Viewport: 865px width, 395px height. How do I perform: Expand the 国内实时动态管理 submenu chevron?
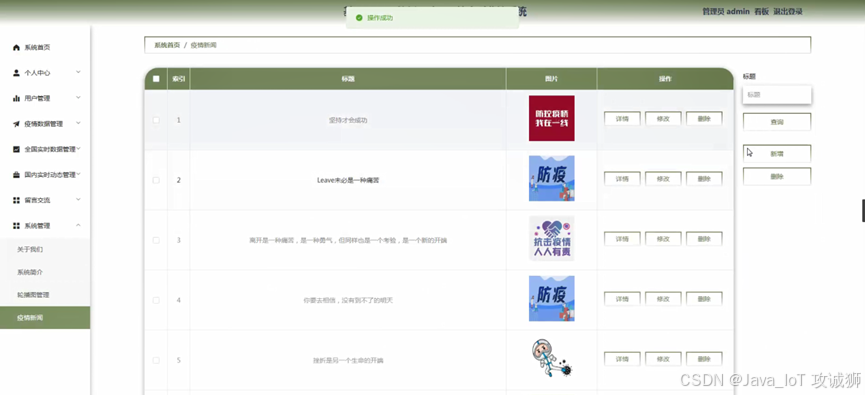[x=78, y=174]
